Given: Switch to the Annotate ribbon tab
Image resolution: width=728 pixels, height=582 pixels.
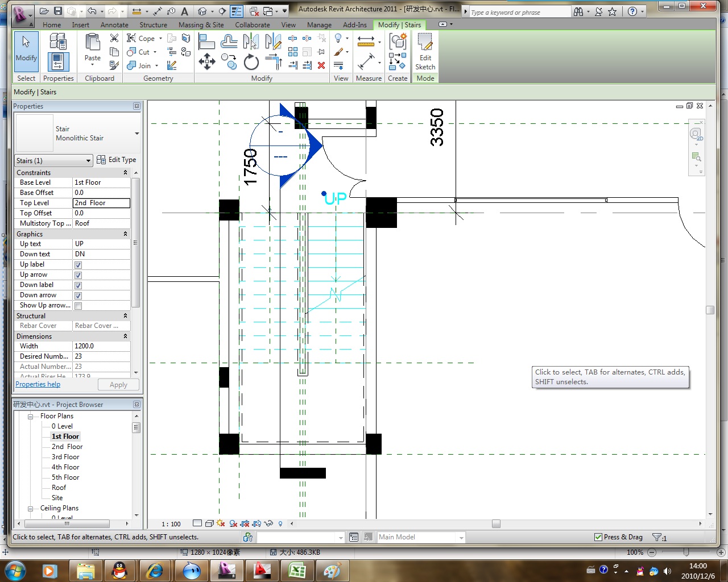Looking at the screenshot, I should click(x=114, y=25).
